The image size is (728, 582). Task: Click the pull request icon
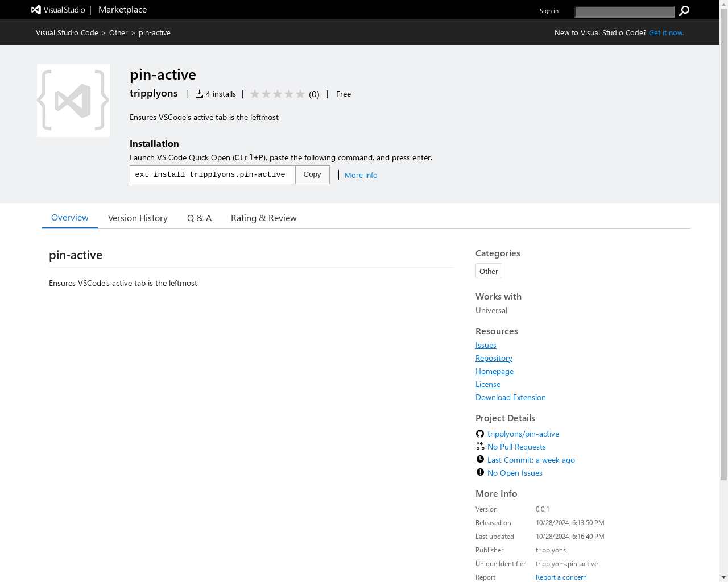coord(480,446)
